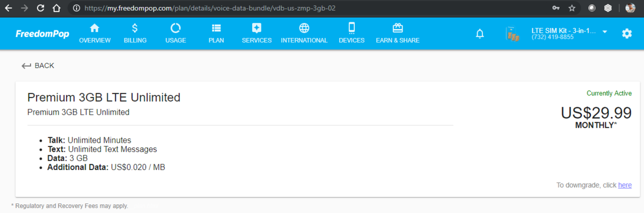Select the EARN & SHARE menu label
This screenshot has height=213, width=644.
tap(398, 41)
